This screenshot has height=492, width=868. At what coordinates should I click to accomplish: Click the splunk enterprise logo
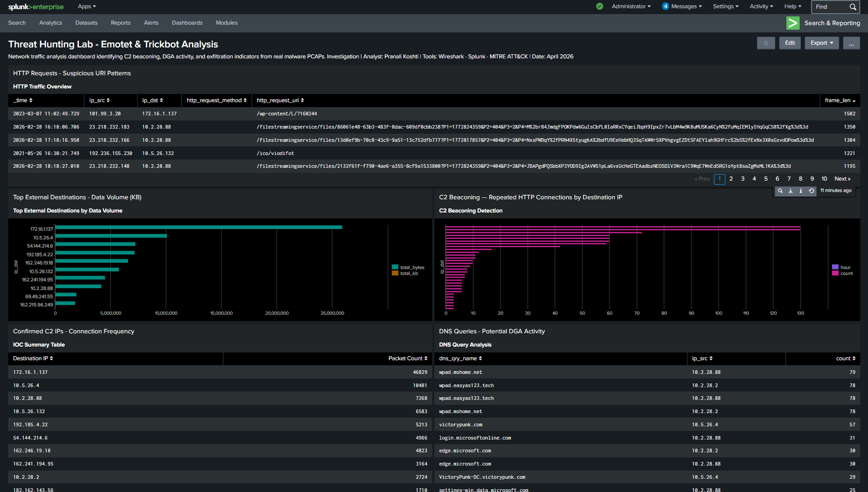point(36,7)
